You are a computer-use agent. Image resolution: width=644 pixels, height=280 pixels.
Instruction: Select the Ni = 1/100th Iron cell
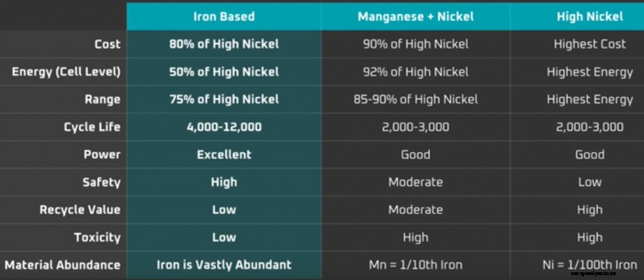tap(589, 265)
